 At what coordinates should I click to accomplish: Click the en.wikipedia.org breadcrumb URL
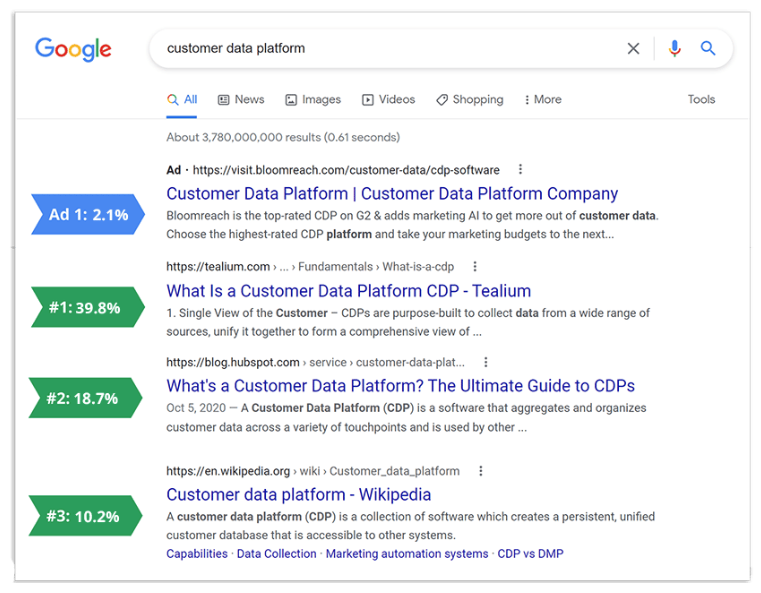click(x=313, y=471)
